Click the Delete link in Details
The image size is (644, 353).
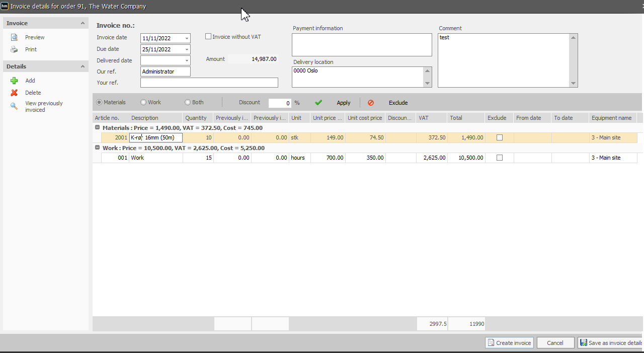(x=33, y=93)
